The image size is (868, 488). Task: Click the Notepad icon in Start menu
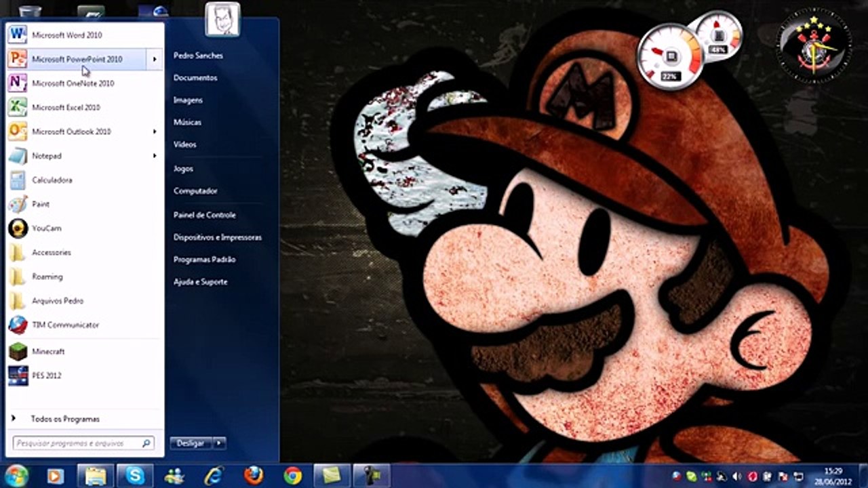point(18,156)
